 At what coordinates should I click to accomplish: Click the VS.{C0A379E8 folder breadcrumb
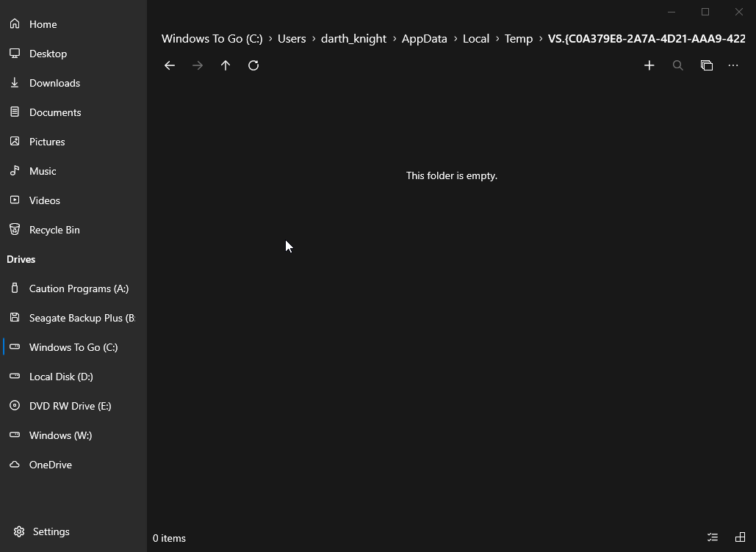tap(647, 38)
